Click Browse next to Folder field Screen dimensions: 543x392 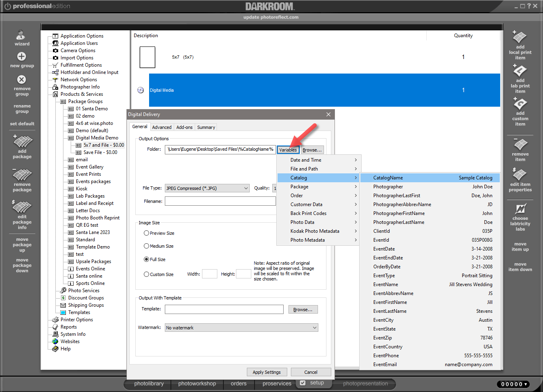312,150
